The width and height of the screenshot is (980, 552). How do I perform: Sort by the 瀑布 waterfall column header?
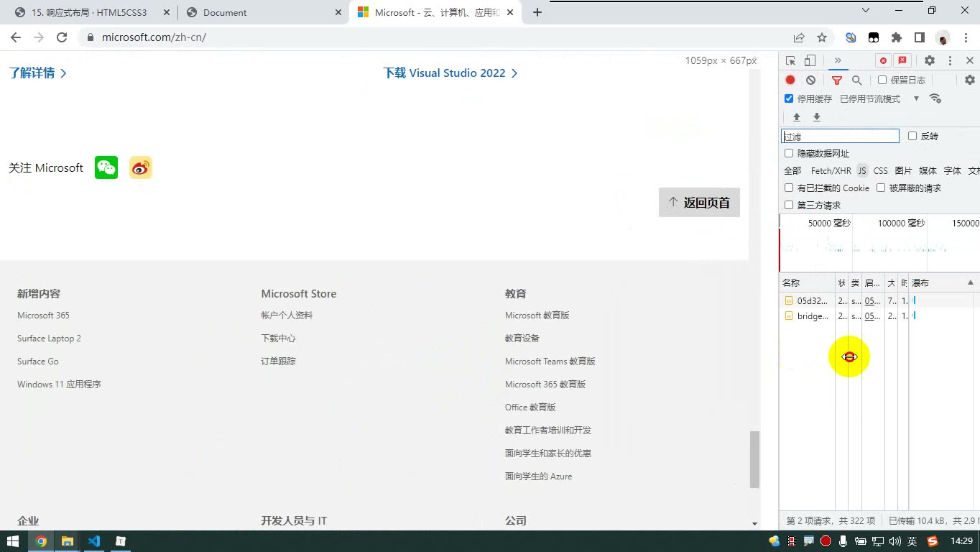point(943,283)
